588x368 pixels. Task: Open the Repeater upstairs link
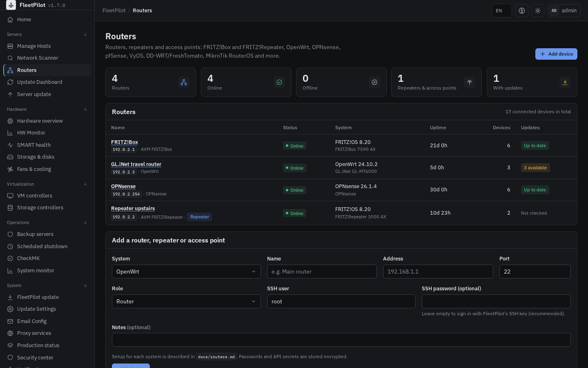click(133, 209)
